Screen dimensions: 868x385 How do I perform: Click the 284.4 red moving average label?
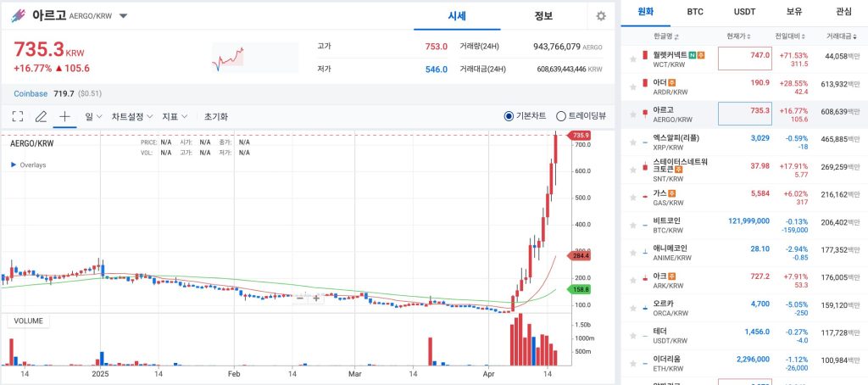pos(579,256)
